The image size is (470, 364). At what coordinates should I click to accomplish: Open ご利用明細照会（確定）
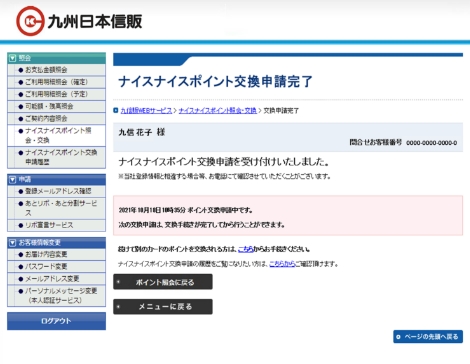tap(56, 82)
